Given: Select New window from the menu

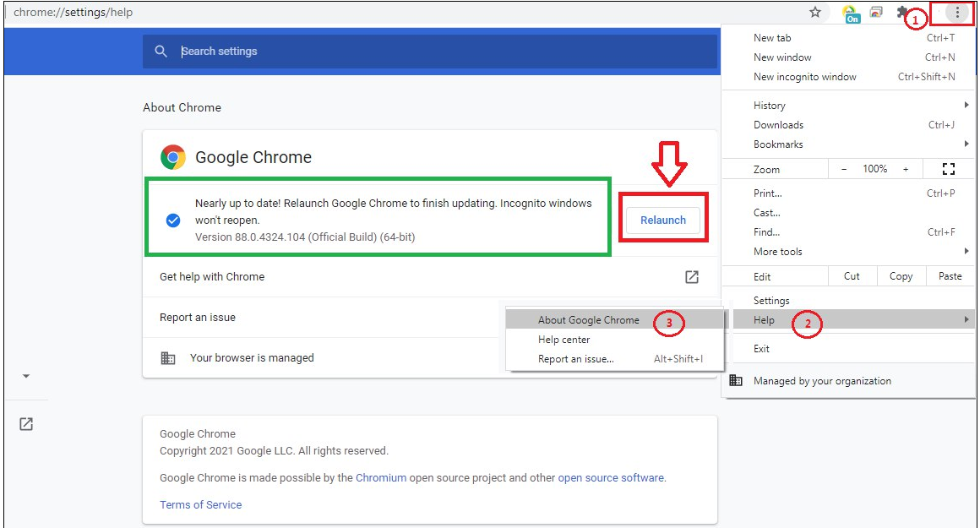Looking at the screenshot, I should click(849, 57).
